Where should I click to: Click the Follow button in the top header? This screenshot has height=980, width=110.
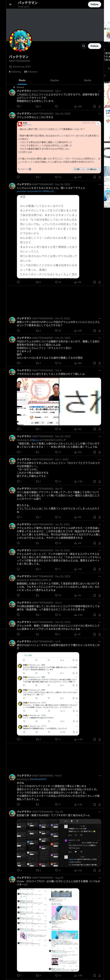tap(95, 4)
